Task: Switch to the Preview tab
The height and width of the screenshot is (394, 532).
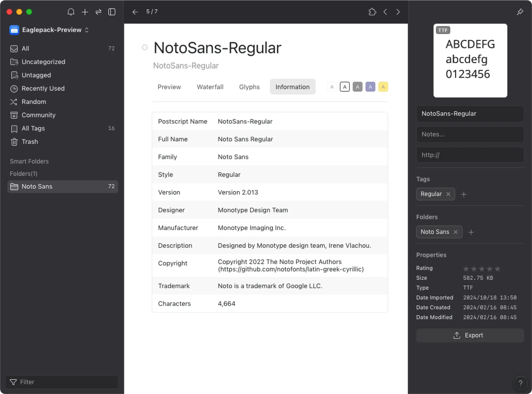Action: click(x=169, y=87)
